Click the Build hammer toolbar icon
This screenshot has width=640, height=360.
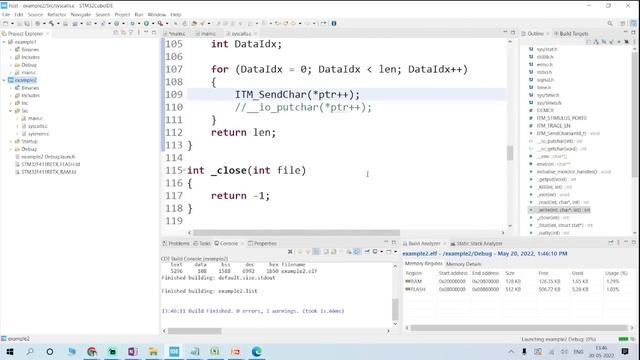tap(51, 24)
